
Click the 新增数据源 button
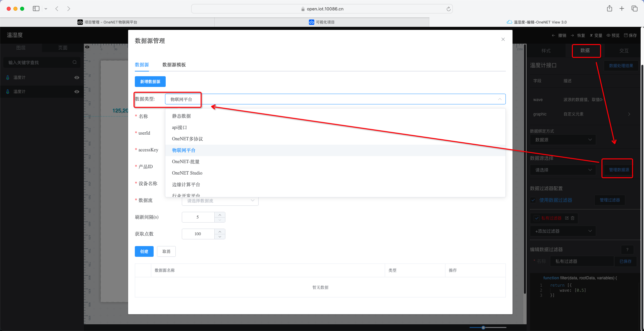(150, 82)
